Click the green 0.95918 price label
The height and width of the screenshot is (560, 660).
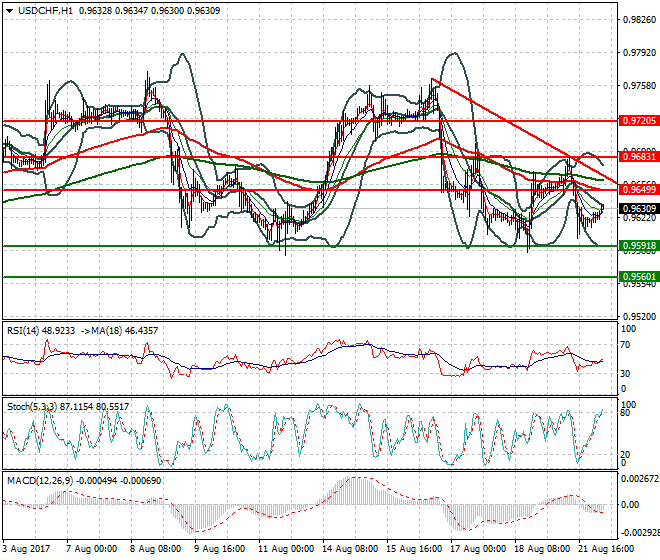(638, 245)
